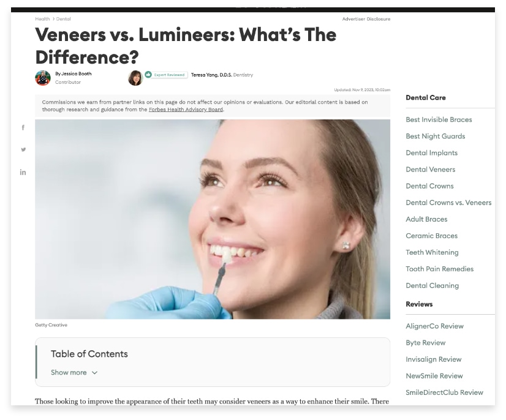Click the Expert Reviewed thumbs-up badge

click(x=148, y=75)
